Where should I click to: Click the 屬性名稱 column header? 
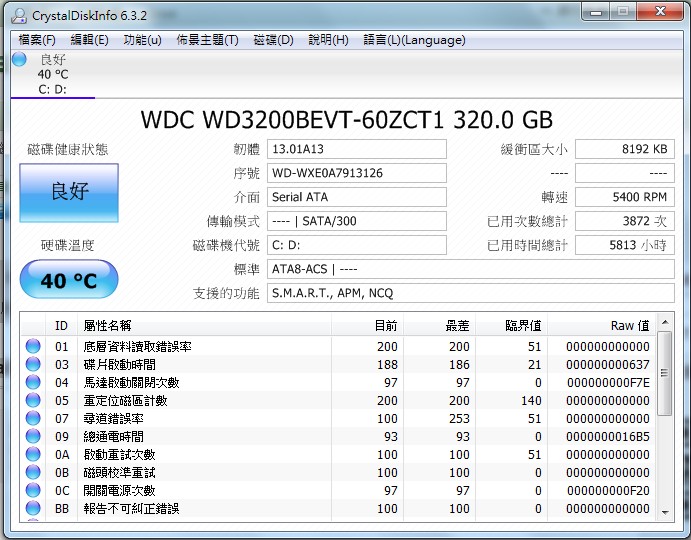click(204, 326)
